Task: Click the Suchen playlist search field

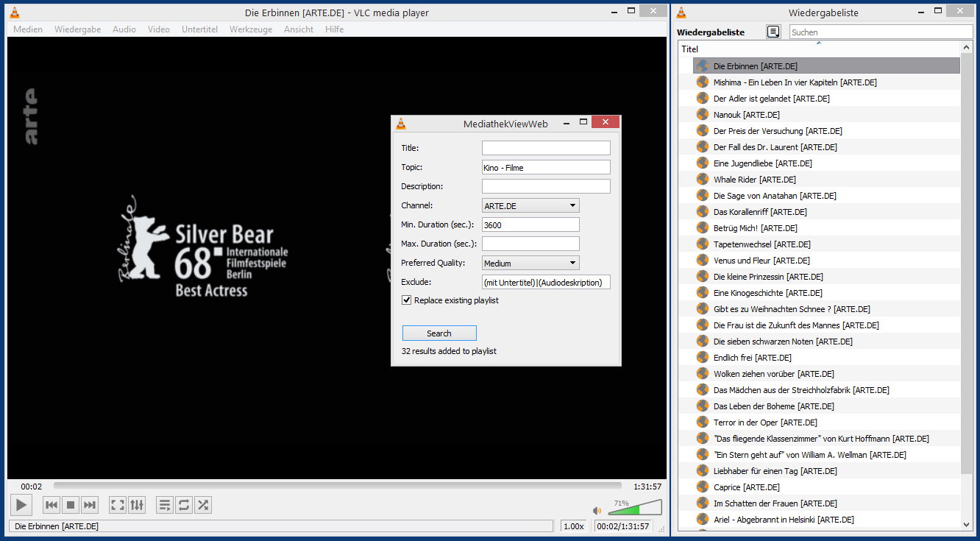Action: click(x=881, y=32)
